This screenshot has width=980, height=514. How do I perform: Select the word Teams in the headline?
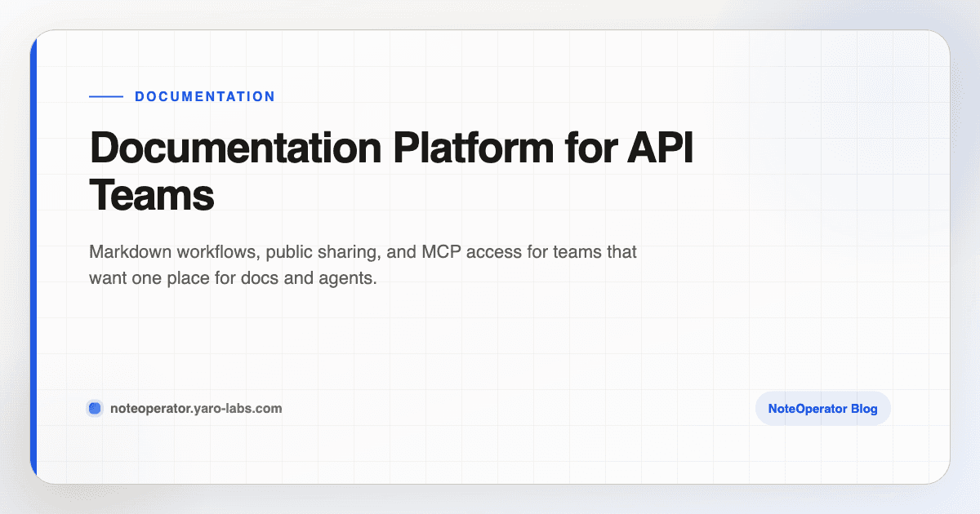coord(150,196)
